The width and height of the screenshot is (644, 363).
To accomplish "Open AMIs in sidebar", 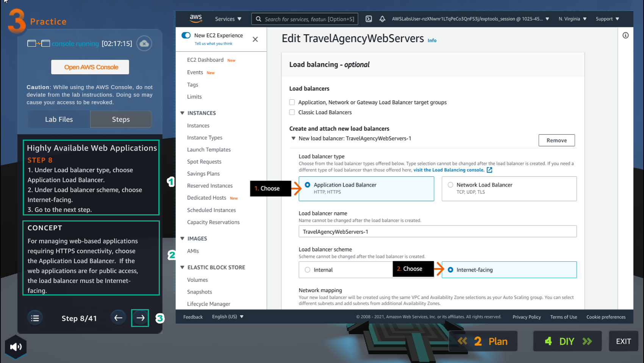I will pos(193,251).
